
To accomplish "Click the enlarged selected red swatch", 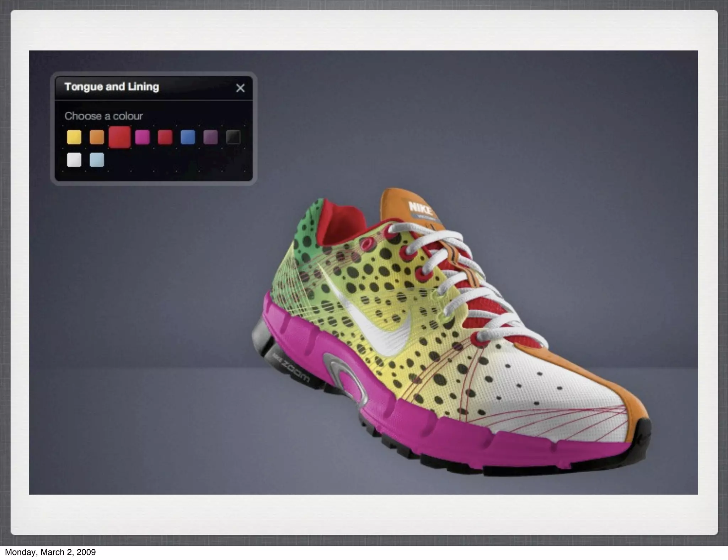I will [119, 137].
